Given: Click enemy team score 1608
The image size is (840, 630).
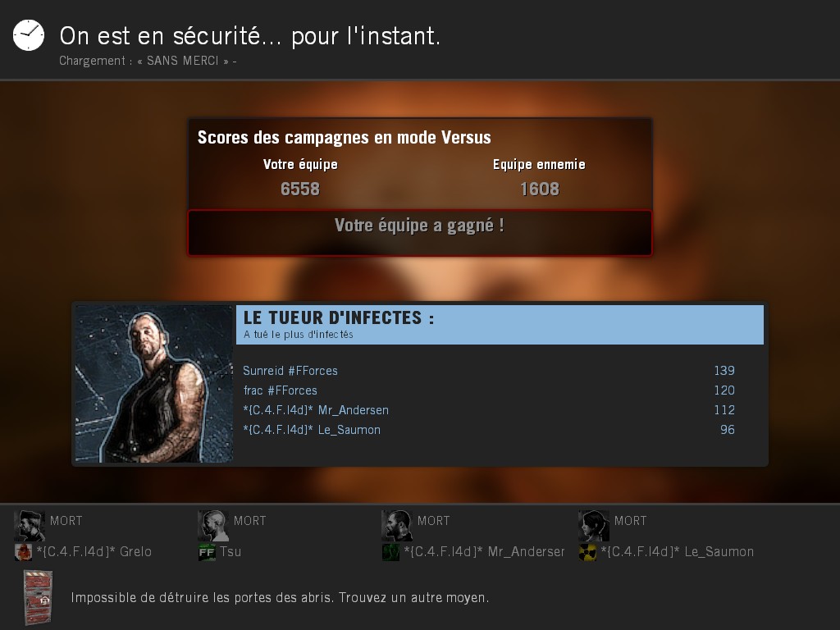Looking at the screenshot, I should pos(540,189).
